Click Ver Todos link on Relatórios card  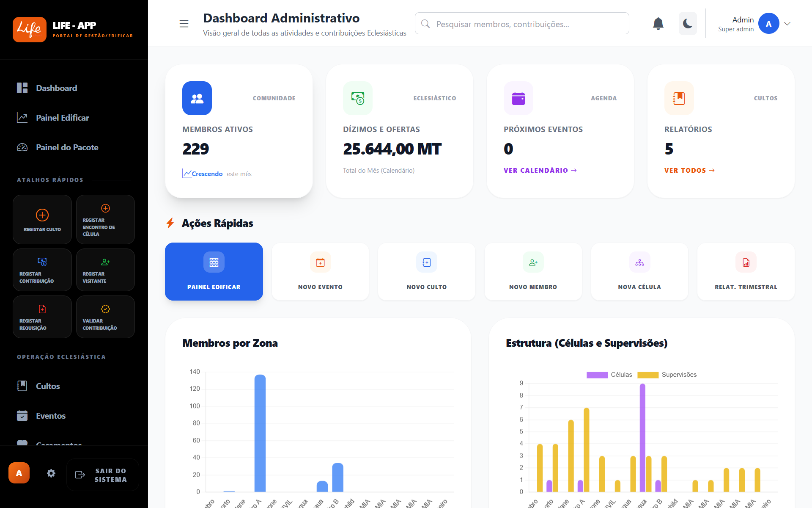click(x=689, y=170)
